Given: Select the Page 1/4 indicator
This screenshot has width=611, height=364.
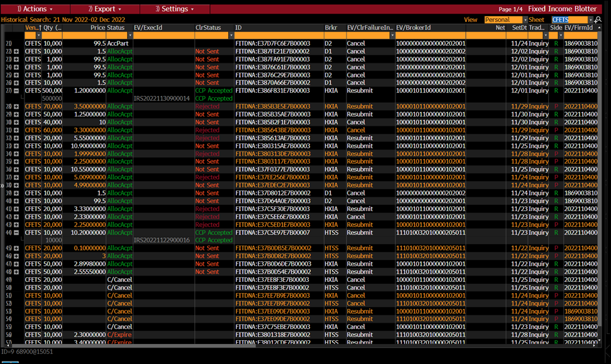Looking at the screenshot, I should (x=511, y=9).
